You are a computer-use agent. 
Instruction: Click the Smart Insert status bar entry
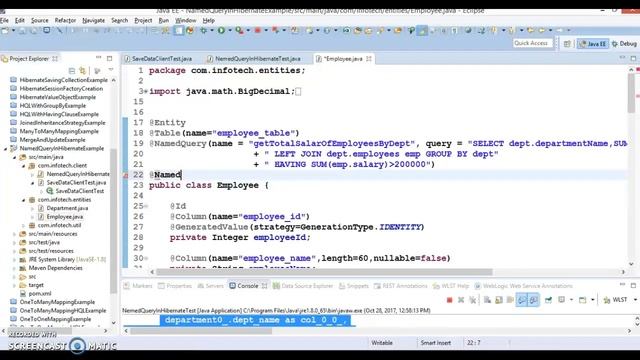pyautogui.click(x=436, y=343)
